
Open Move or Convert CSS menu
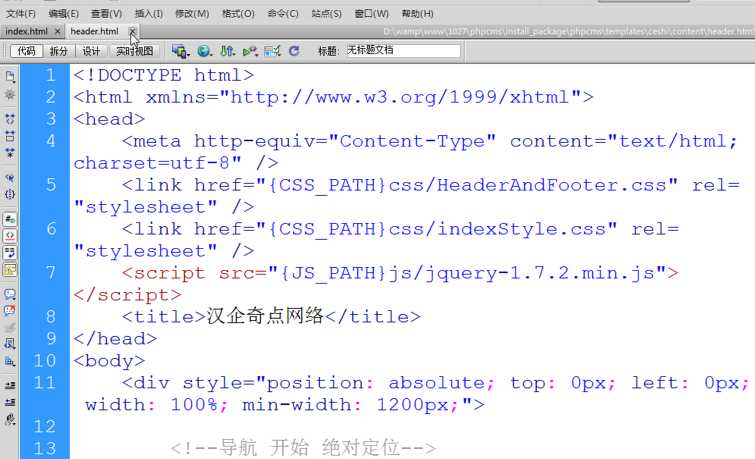(x=10, y=361)
